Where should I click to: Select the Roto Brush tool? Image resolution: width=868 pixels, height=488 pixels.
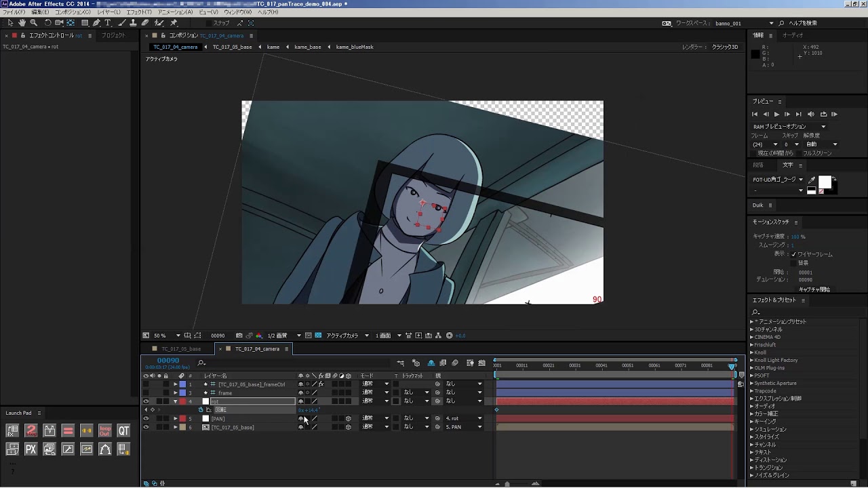(x=160, y=23)
